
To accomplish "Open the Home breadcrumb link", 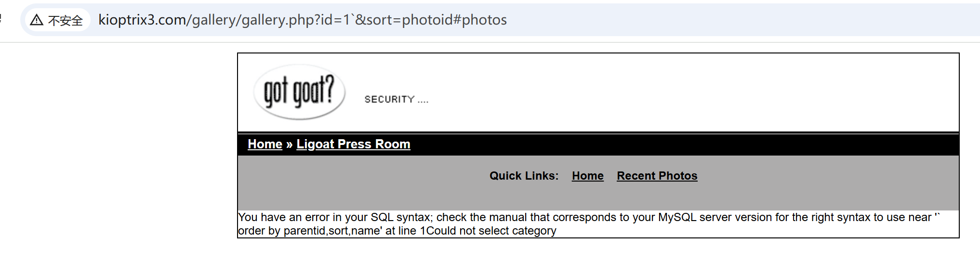I will (265, 144).
